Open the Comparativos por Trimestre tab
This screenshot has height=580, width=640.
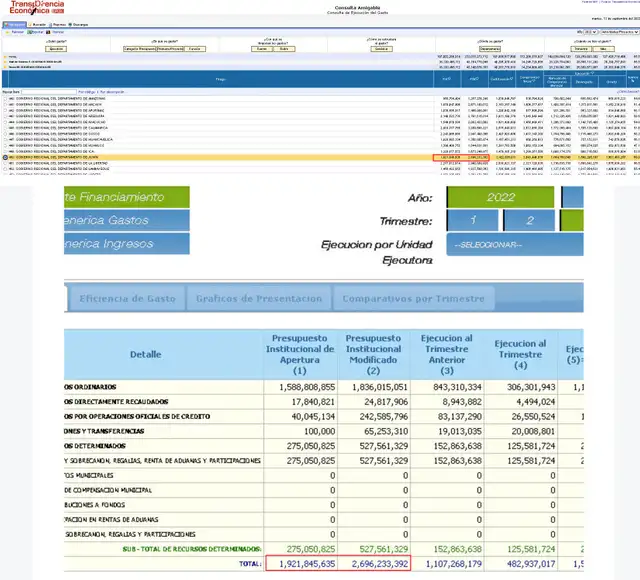click(413, 298)
